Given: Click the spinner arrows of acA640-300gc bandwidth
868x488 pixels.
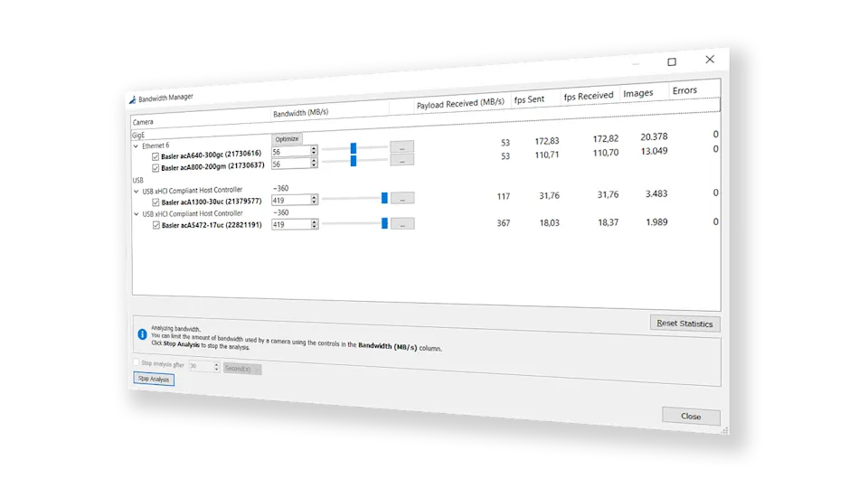Looking at the screenshot, I should (314, 151).
